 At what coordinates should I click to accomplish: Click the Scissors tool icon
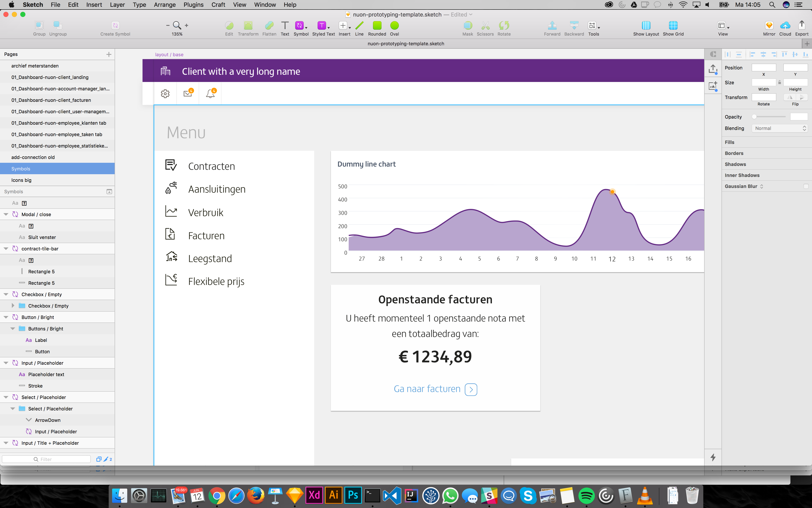485,26
